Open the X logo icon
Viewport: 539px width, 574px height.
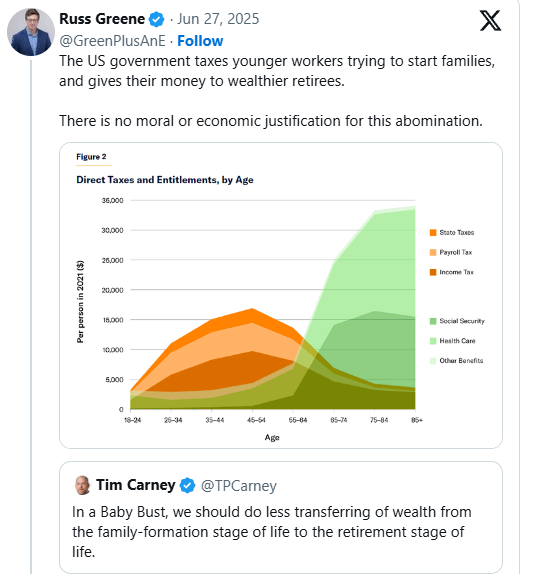pyautogui.click(x=490, y=20)
